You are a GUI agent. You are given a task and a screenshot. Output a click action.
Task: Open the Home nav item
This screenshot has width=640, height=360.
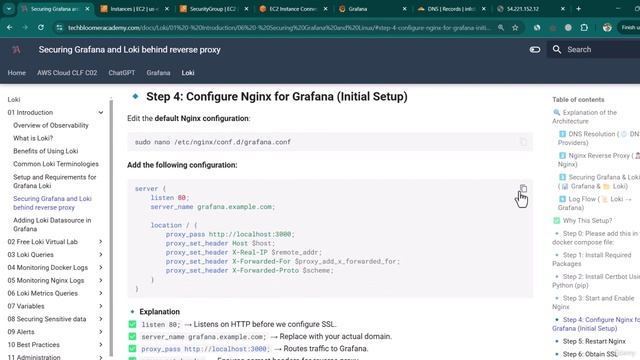(16, 73)
